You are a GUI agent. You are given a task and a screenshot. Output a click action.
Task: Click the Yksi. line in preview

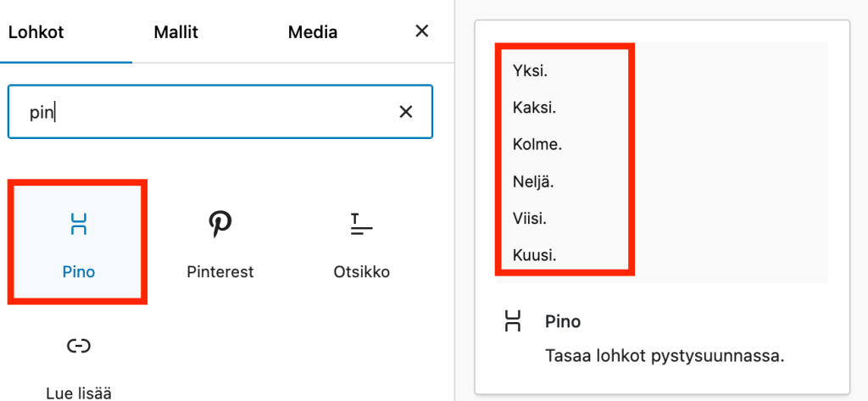pos(530,71)
